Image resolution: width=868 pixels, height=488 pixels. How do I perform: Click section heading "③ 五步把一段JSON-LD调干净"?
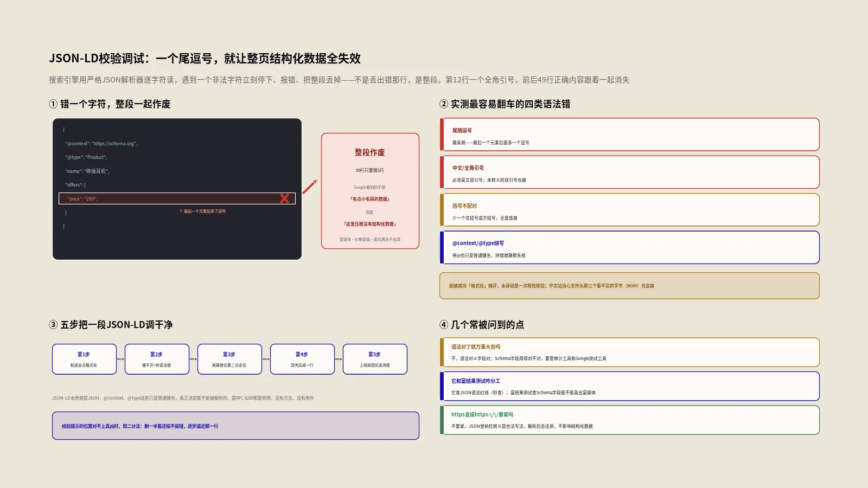(x=111, y=325)
